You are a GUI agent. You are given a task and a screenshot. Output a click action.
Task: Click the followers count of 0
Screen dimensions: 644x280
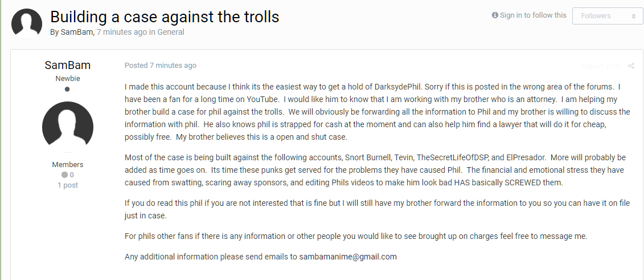pyautogui.click(x=634, y=16)
